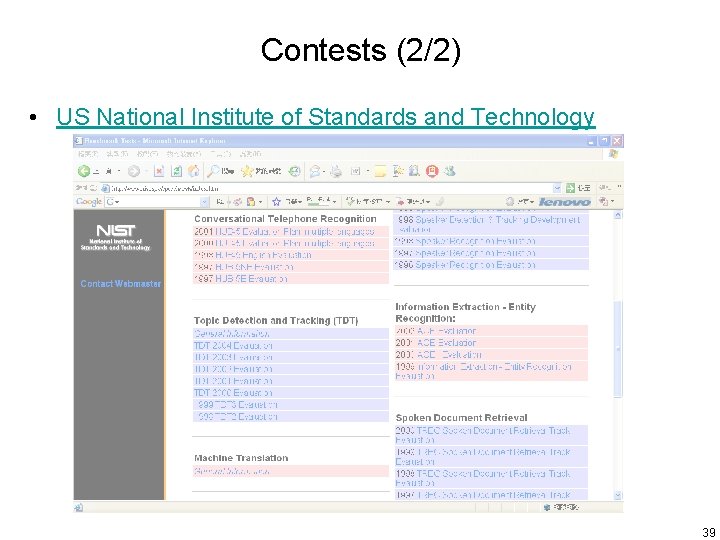The height and width of the screenshot is (540, 720).
Task: Click the Google toolbar bookmark star
Action: pyautogui.click(x=276, y=202)
